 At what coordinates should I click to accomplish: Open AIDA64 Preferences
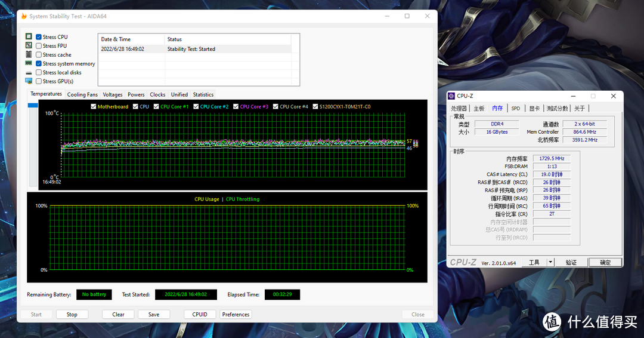236,314
